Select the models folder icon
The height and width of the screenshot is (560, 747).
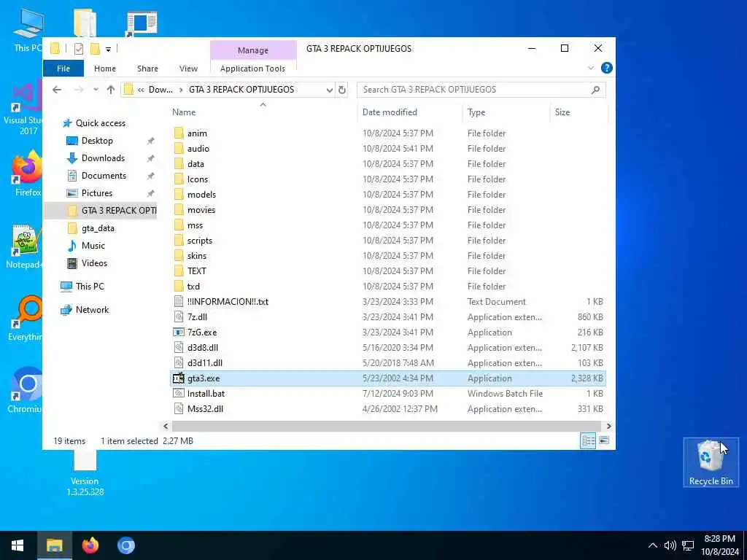click(179, 194)
